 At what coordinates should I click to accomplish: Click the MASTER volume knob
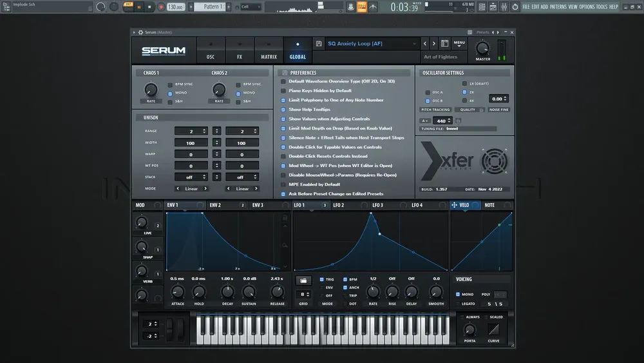pyautogui.click(x=482, y=48)
